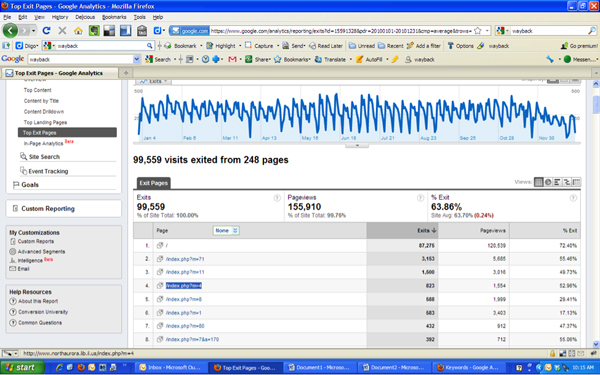The width and height of the screenshot is (600, 375).
Task: Open Custom Reporting
Action: [48, 209]
